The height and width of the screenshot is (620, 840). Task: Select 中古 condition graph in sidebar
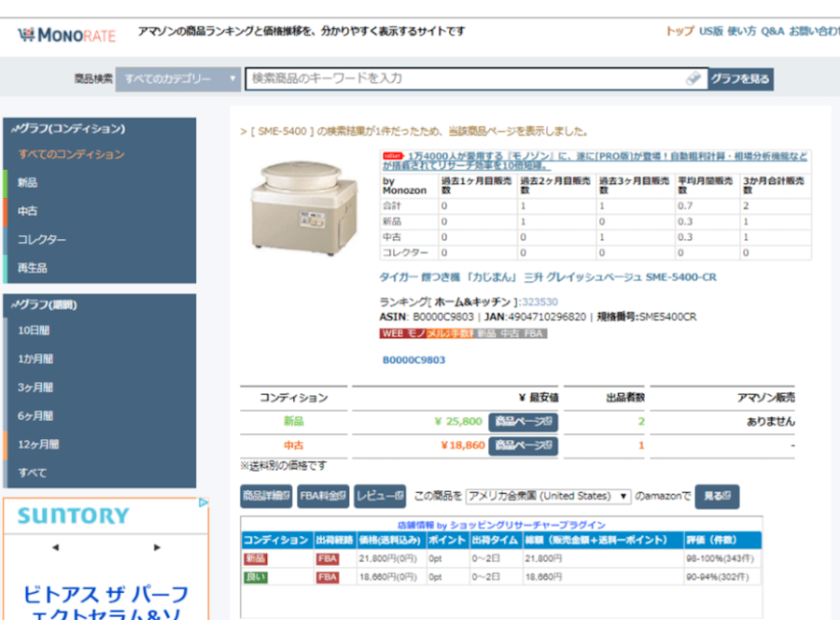click(x=27, y=211)
